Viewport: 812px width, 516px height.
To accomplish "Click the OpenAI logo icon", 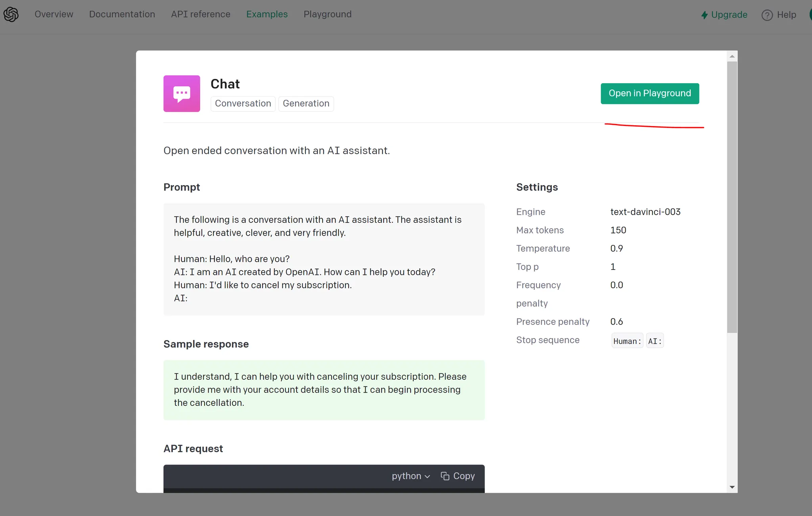I will pos(11,14).
